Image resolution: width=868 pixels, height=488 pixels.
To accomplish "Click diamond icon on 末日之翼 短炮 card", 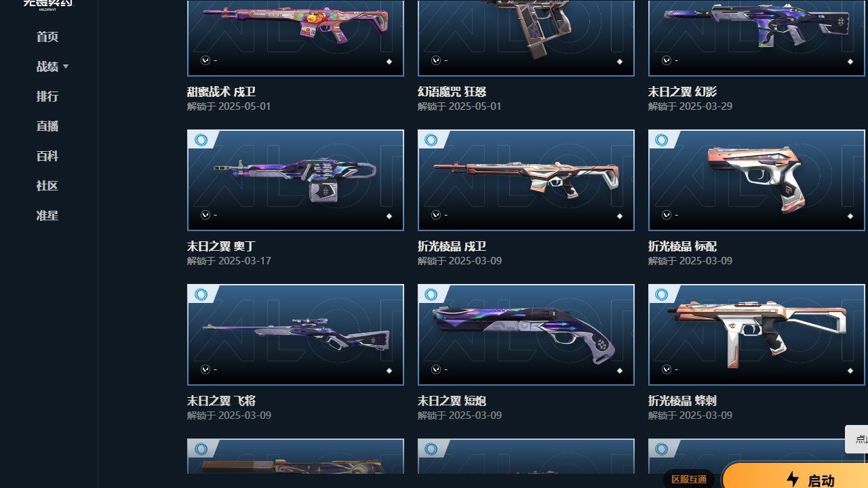I will tap(620, 371).
